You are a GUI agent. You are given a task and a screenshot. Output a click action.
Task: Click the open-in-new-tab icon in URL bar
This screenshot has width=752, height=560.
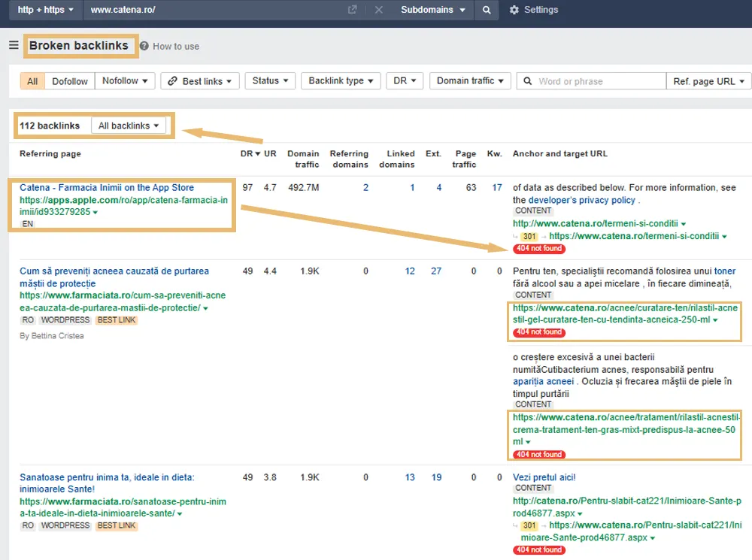tap(353, 11)
